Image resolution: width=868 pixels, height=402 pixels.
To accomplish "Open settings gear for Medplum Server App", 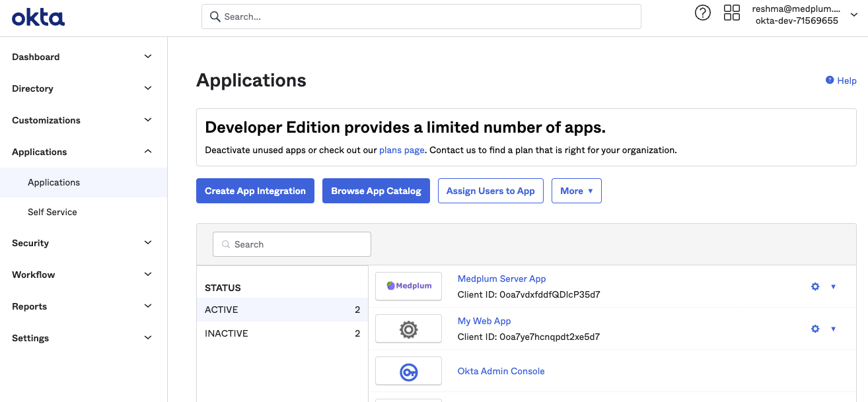I will pos(814,286).
